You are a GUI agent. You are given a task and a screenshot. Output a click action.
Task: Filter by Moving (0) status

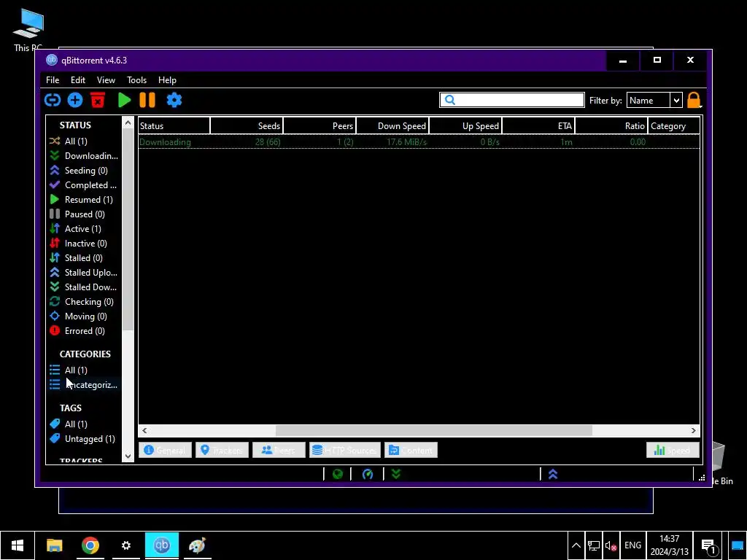tap(84, 316)
